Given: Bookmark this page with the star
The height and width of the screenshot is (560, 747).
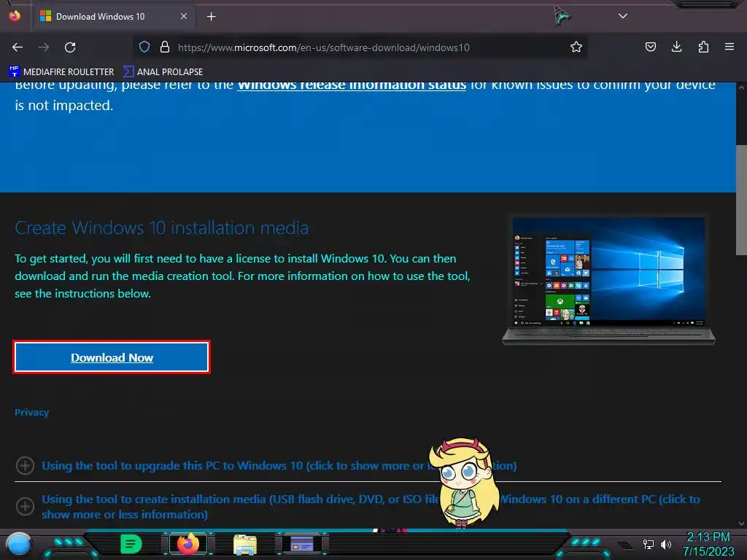Looking at the screenshot, I should point(576,47).
